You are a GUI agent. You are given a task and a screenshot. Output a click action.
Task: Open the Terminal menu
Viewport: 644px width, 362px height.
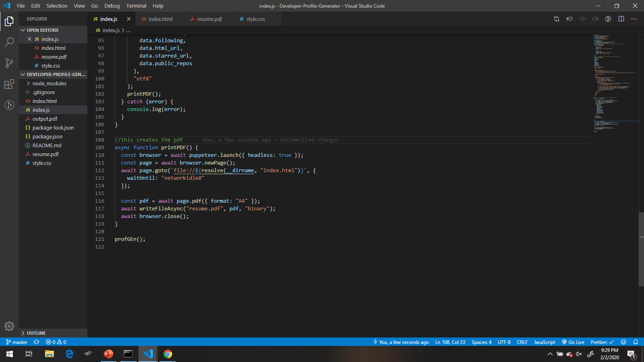pos(136,6)
